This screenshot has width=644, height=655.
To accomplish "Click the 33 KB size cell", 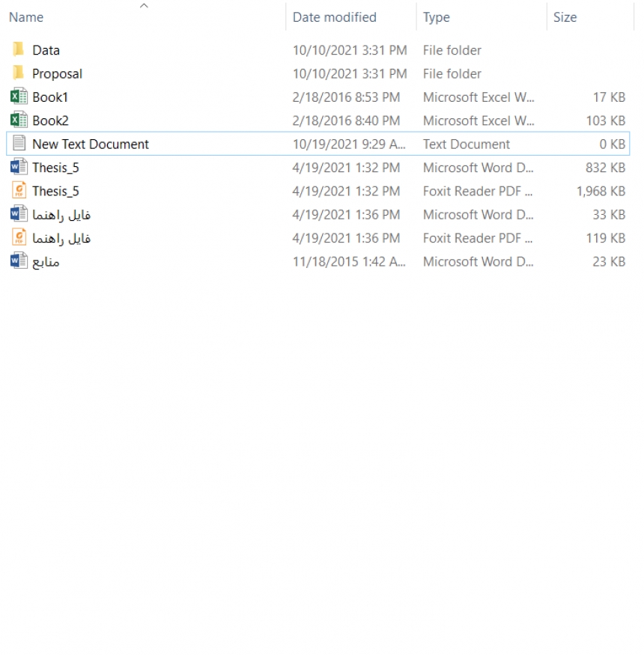I will pos(609,215).
